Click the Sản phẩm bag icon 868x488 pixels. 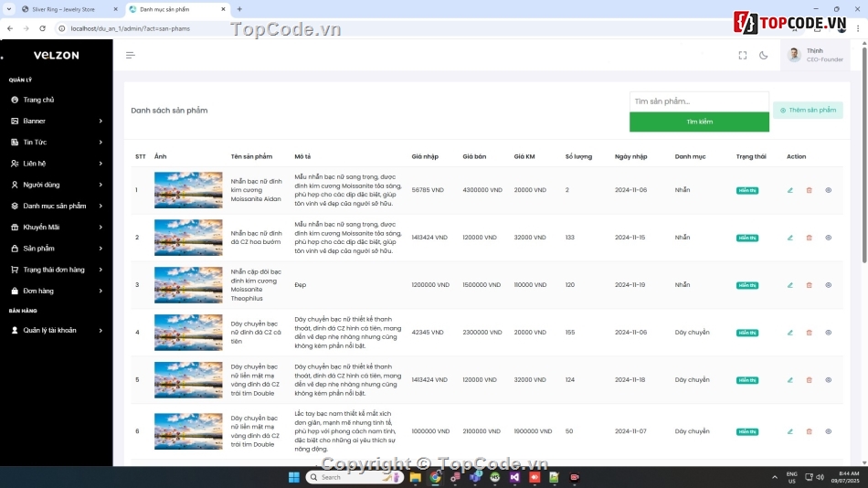point(15,249)
